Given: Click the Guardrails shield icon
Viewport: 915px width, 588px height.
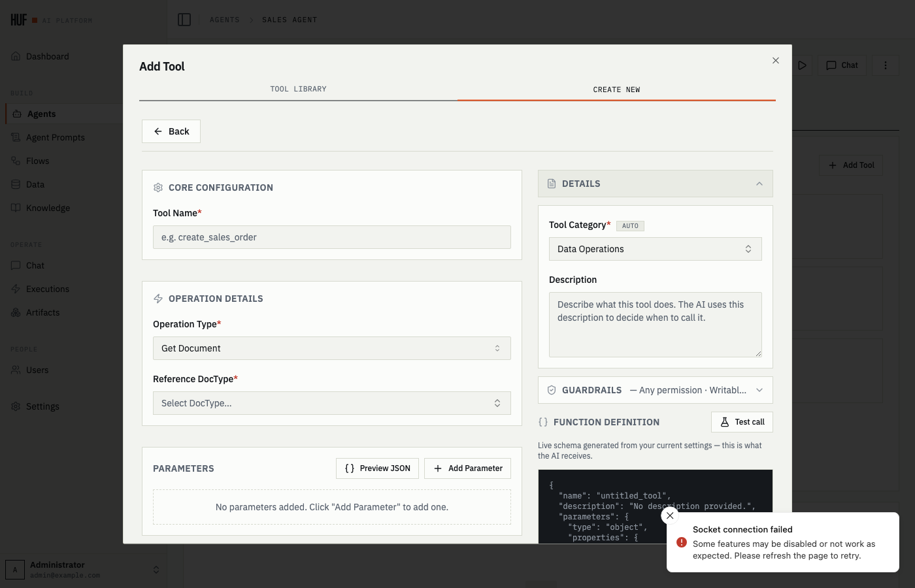Looking at the screenshot, I should click(552, 390).
